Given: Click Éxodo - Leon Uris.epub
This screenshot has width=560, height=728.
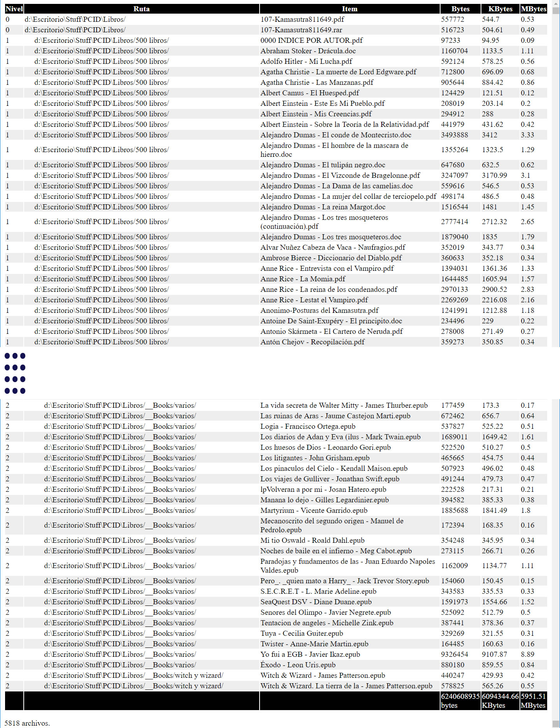Looking at the screenshot, I should 298,665.
